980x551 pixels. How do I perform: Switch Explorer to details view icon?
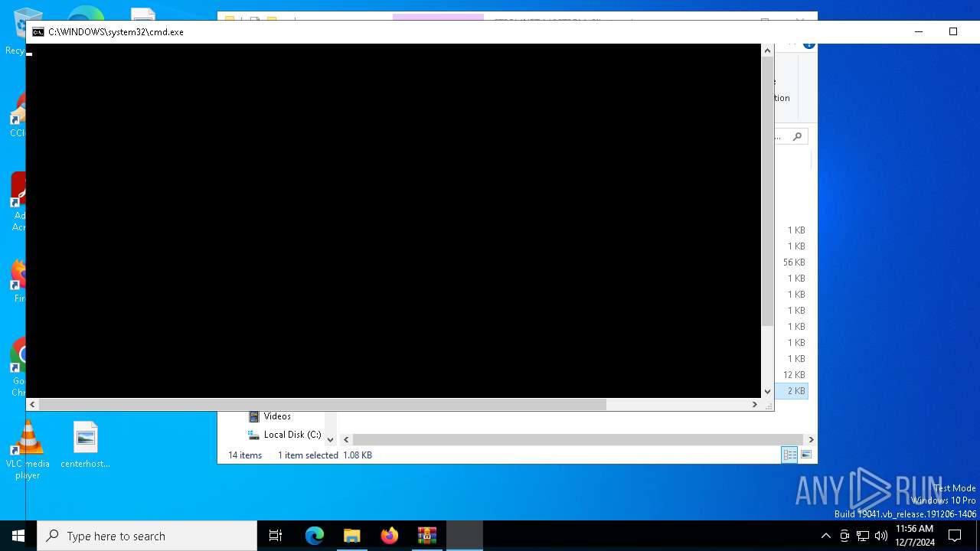tap(789, 455)
